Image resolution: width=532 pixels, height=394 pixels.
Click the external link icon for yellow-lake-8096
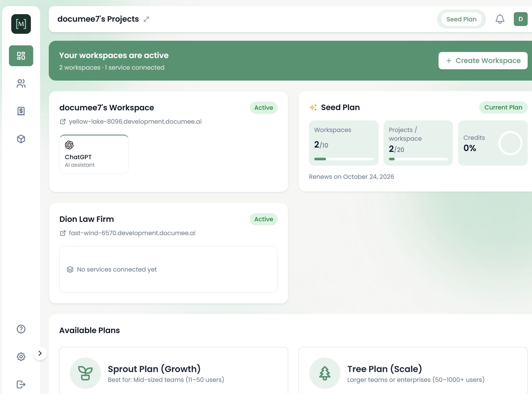(63, 122)
